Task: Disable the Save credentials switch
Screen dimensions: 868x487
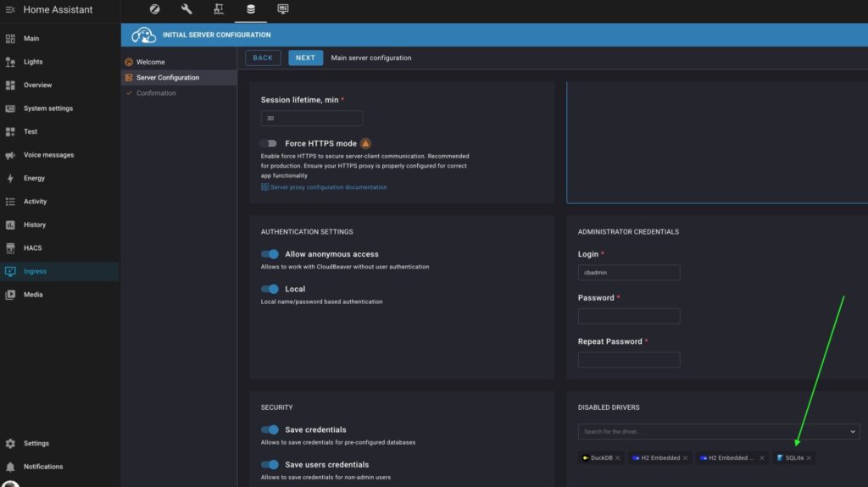Action: coord(270,429)
